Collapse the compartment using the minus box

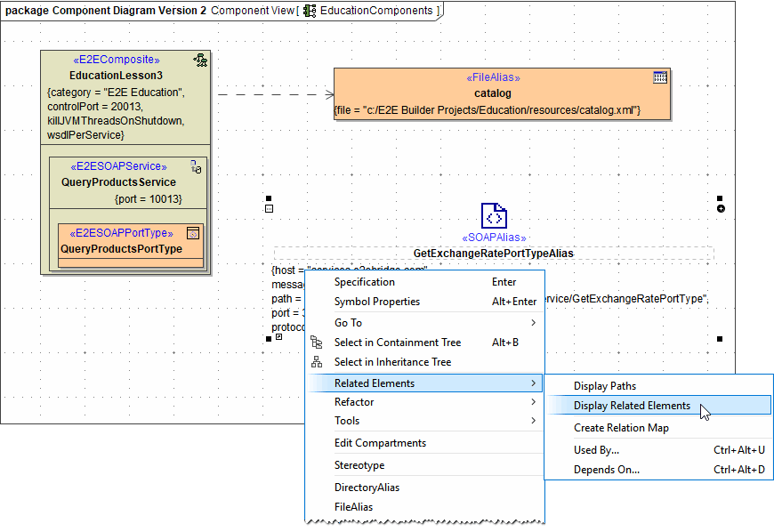pyautogui.click(x=269, y=209)
